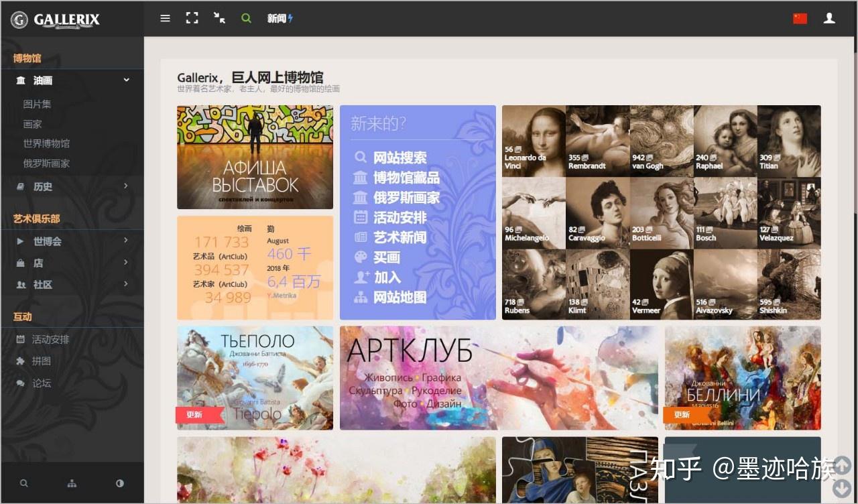Open the Rembrandt artist thumbnail

[597, 141]
